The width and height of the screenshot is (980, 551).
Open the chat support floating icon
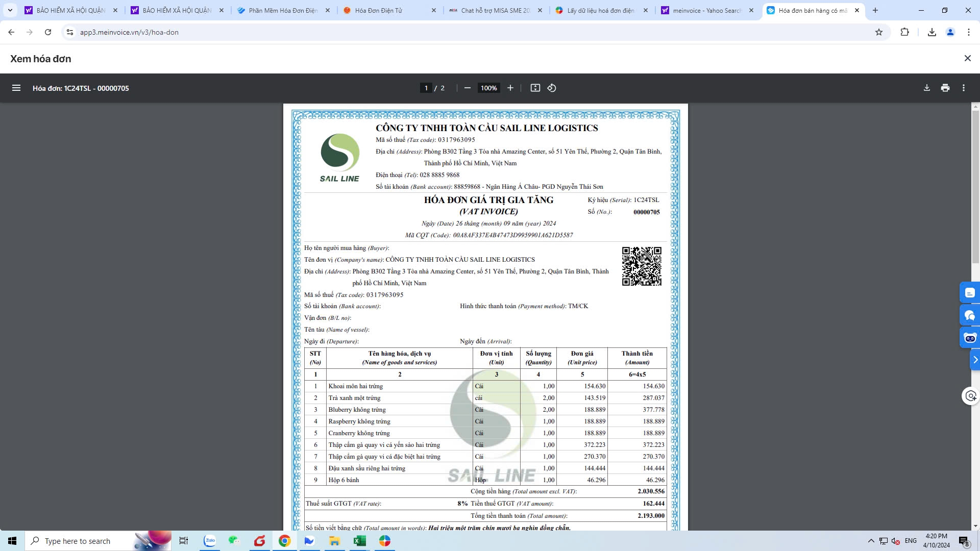click(x=970, y=316)
